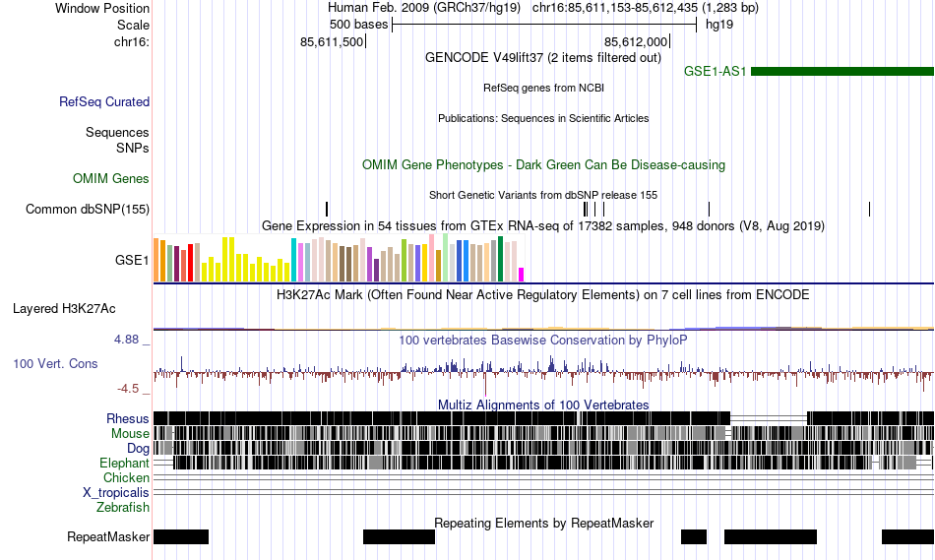Click the hg19 label beside scale bar
Viewport: 935px width, 560px height.
point(719,25)
